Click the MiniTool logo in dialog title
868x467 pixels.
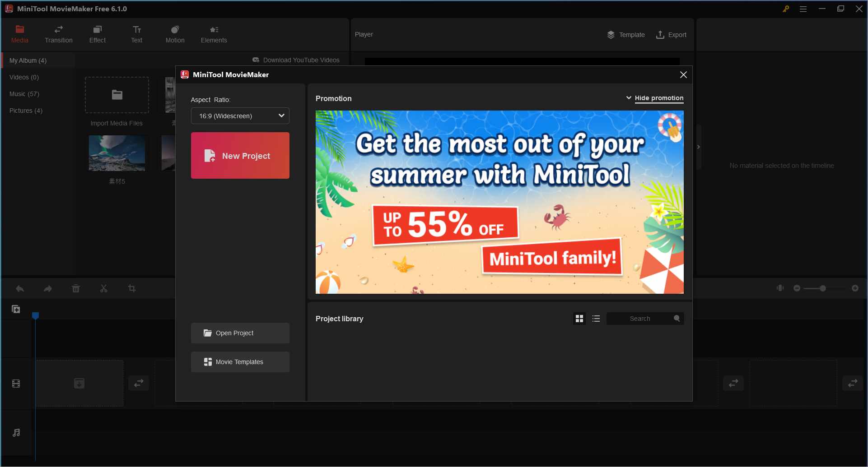[185, 74]
